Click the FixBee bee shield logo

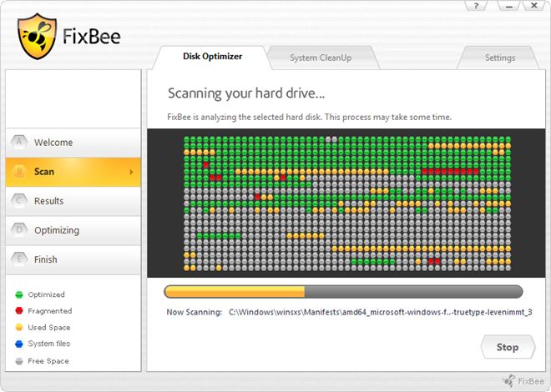click(x=37, y=37)
